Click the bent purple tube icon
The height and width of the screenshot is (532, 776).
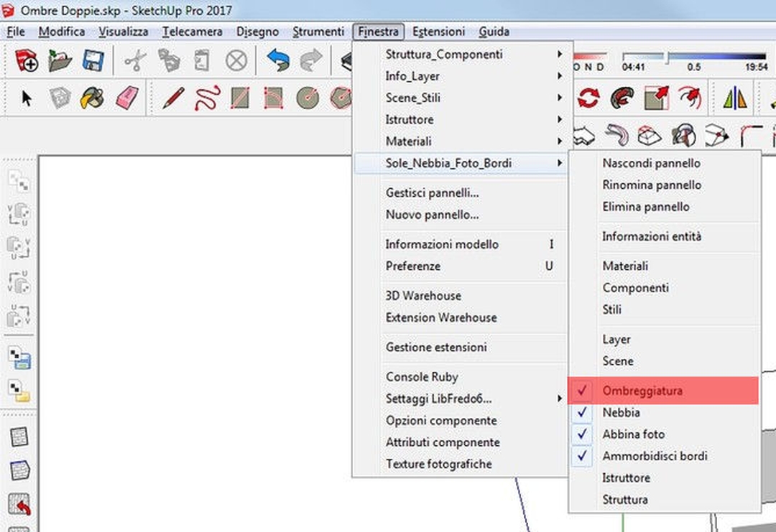coord(616,135)
